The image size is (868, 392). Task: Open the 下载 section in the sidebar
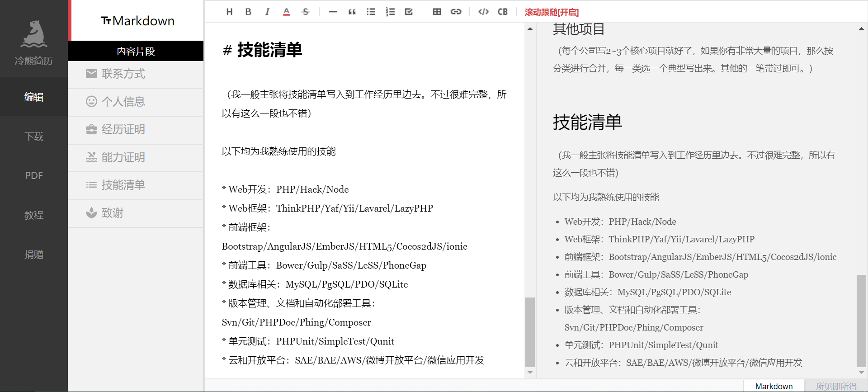click(x=34, y=136)
